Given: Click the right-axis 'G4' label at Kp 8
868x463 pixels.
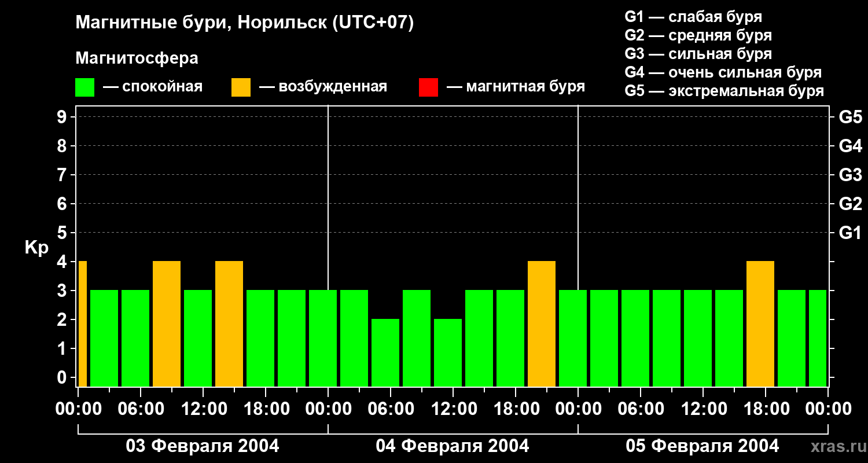Looking at the screenshot, I should [850, 146].
